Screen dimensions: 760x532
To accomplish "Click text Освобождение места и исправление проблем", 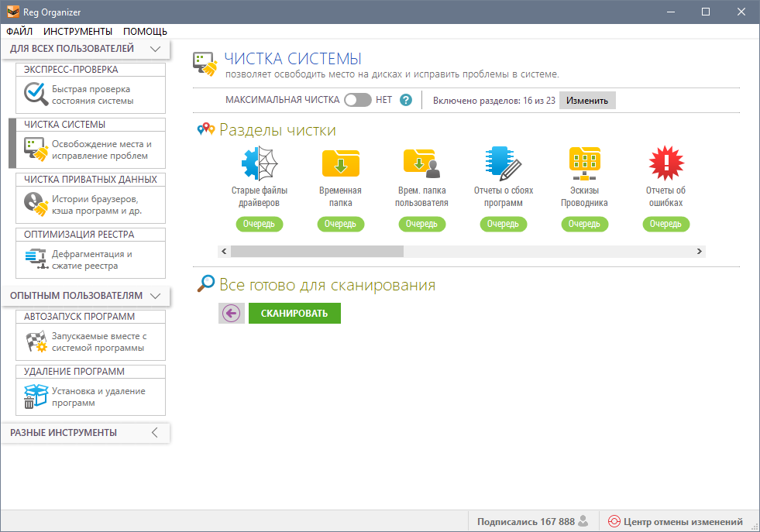I will tap(101, 149).
